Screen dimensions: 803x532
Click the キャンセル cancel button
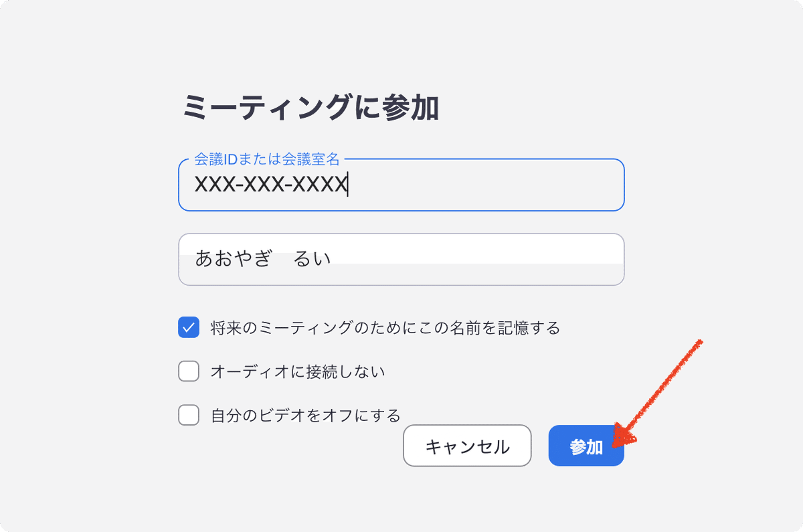pyautogui.click(x=467, y=445)
